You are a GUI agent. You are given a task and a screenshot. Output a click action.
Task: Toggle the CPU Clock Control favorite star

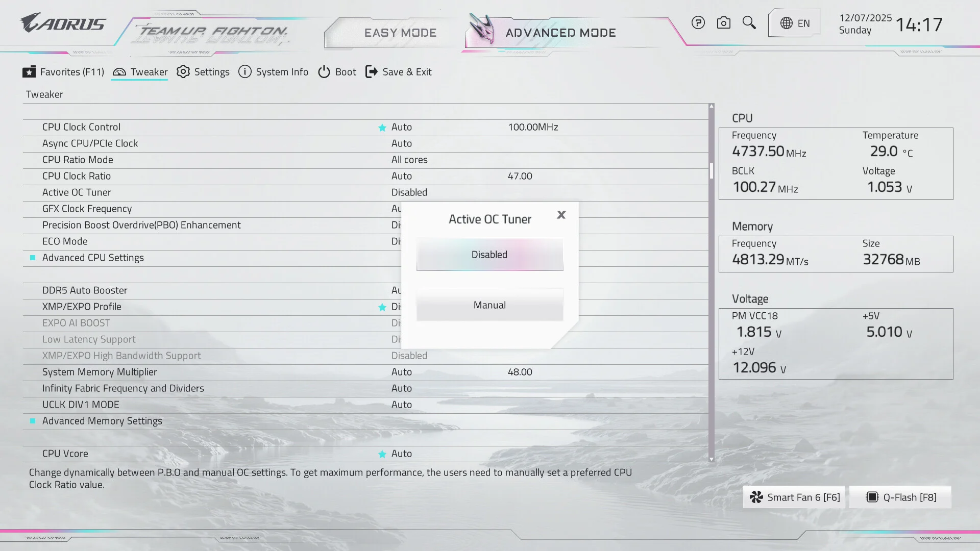(x=382, y=128)
